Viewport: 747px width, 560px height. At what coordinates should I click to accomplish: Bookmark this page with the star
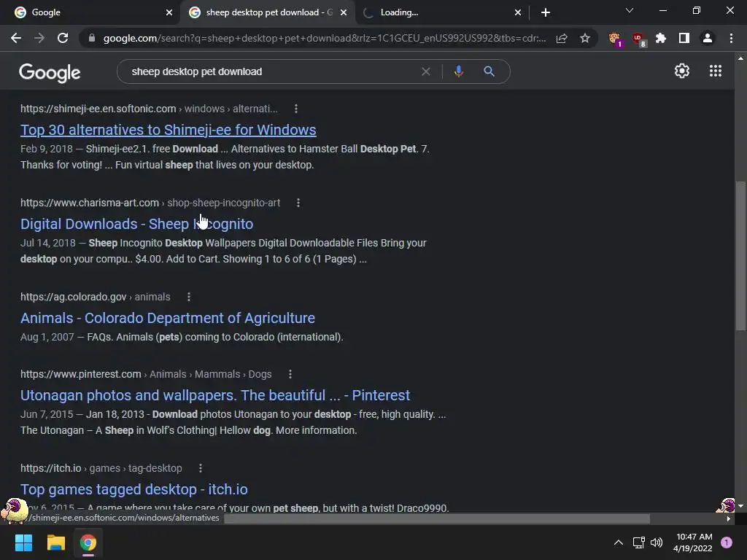(x=585, y=38)
